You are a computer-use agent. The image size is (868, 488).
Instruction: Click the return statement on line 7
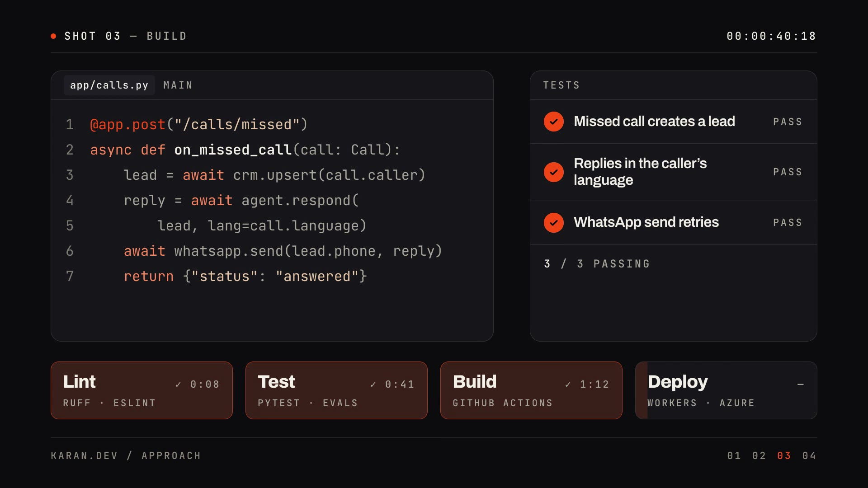(x=245, y=277)
